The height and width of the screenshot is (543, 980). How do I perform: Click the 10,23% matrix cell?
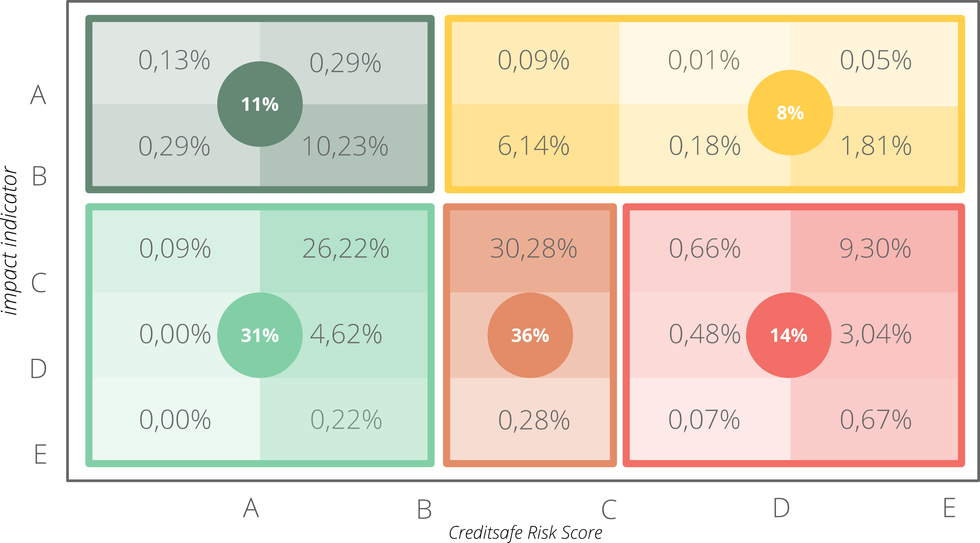(x=345, y=146)
